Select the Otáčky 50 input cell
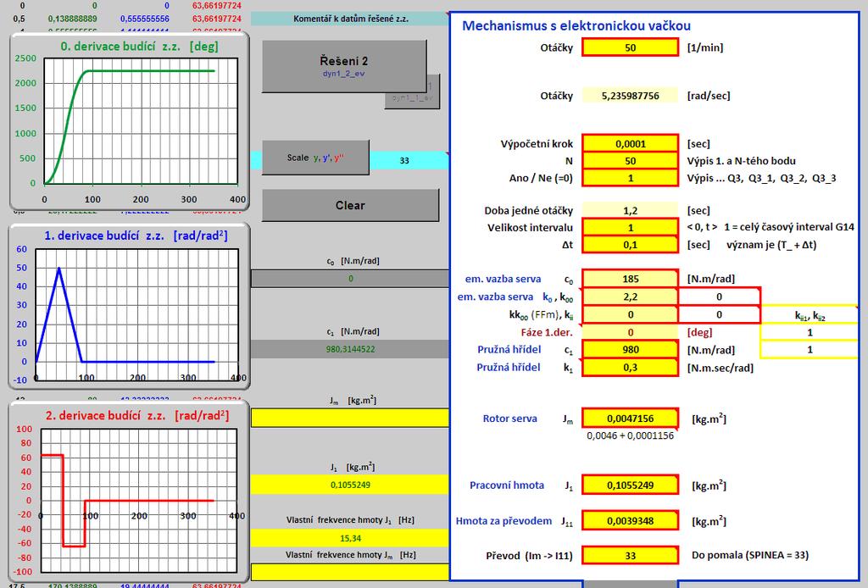The width and height of the screenshot is (868, 588). tap(630, 47)
